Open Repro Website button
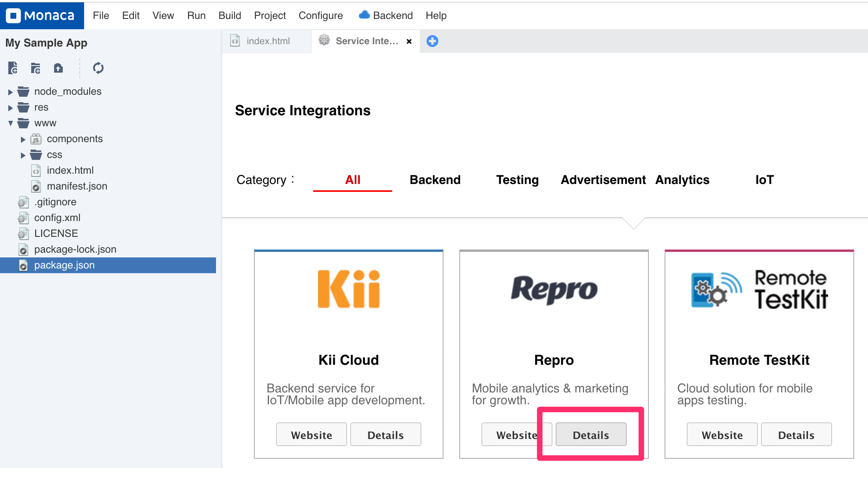This screenshot has width=868, height=484. point(517,435)
